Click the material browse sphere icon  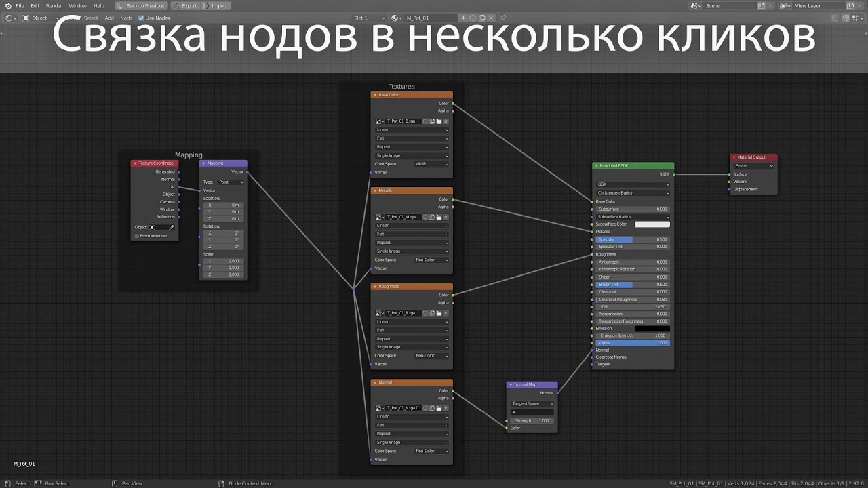point(396,18)
